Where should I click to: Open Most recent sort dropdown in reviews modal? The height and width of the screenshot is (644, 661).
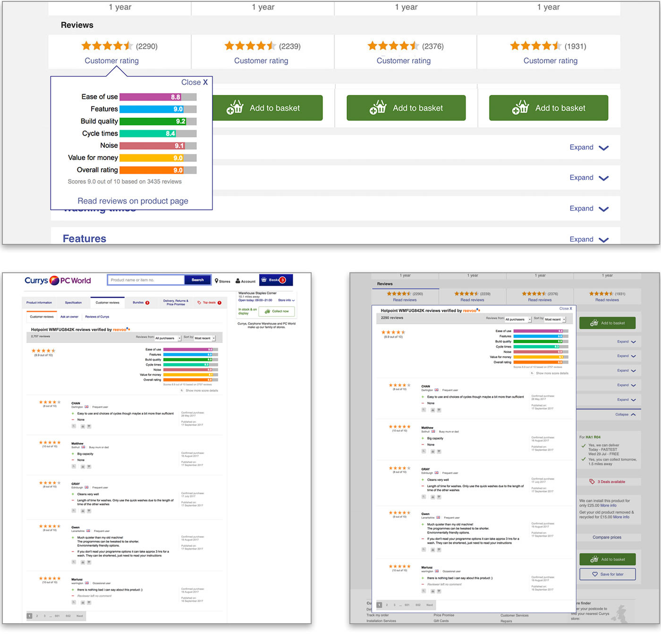pos(555,319)
